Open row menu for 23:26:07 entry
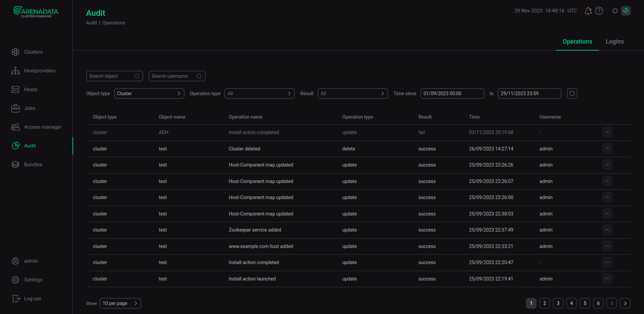The image size is (644, 314). click(x=607, y=181)
